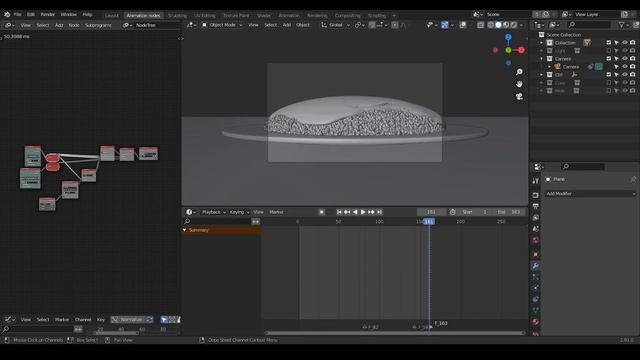Screen dimensions: 640x360
Task: Select wireframe viewport shading
Action: [491, 25]
